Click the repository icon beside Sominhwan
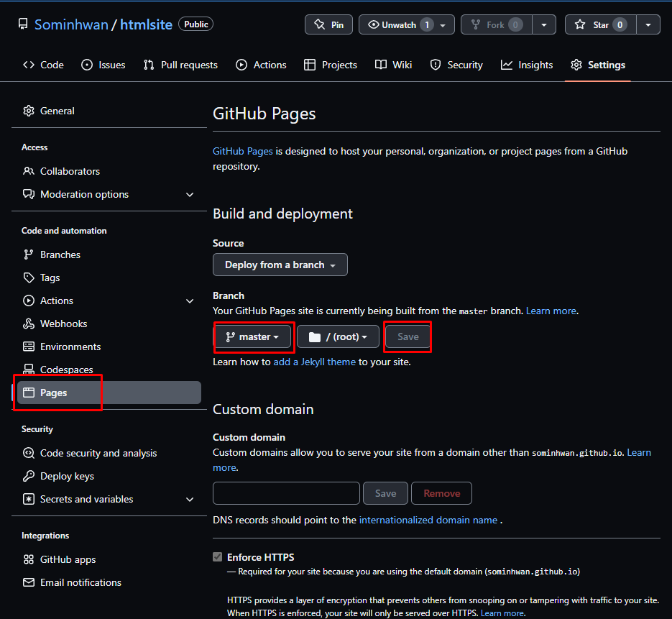The width and height of the screenshot is (672, 619). [x=23, y=24]
